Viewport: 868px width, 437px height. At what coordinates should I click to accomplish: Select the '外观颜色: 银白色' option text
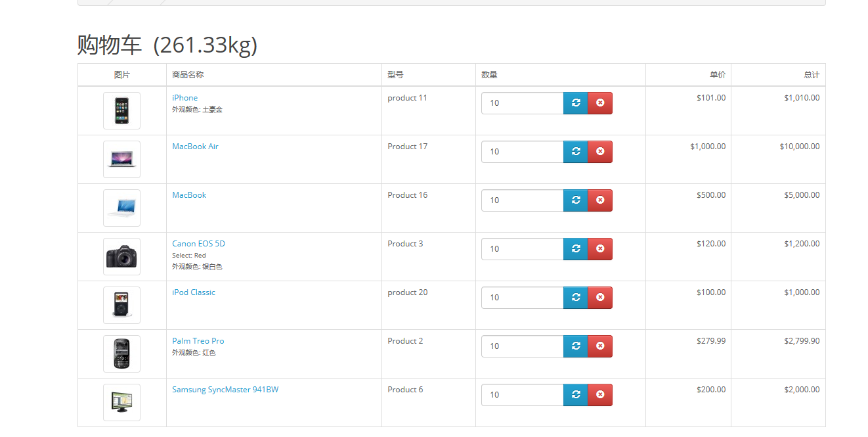[197, 267]
